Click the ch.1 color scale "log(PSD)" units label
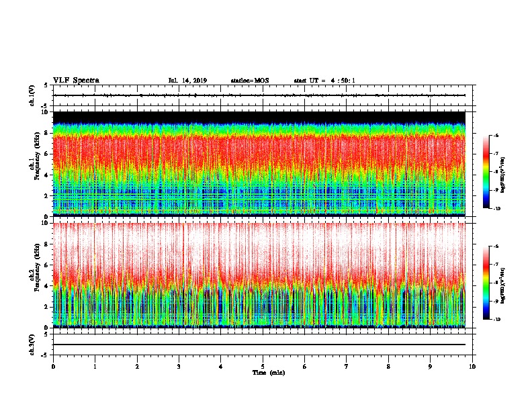 [x=503, y=175]
